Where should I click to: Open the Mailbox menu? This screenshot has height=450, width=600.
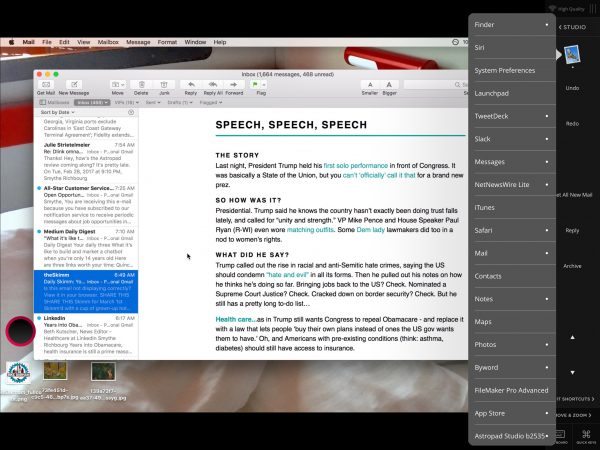pyautogui.click(x=108, y=42)
